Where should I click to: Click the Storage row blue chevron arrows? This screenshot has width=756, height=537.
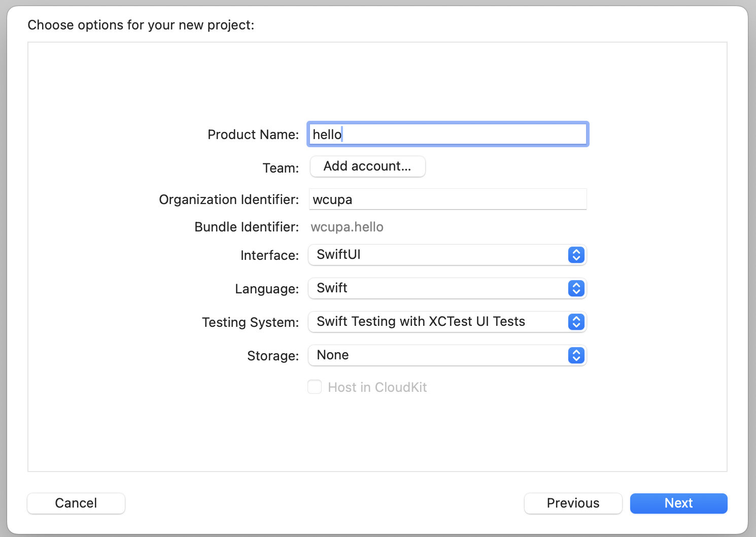[576, 355]
